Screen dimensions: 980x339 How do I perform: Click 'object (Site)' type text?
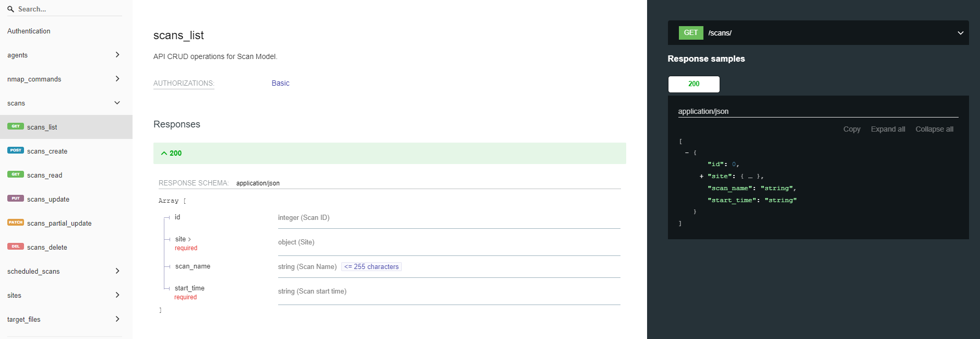(296, 242)
